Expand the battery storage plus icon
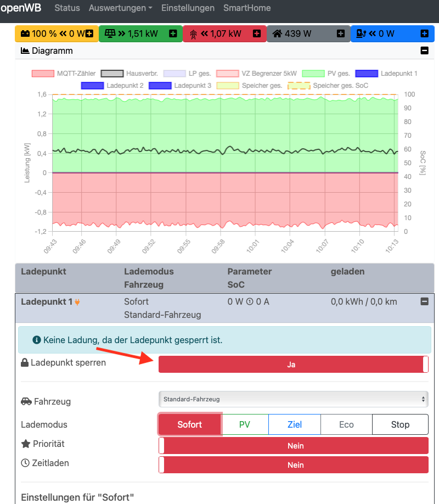 pos(89,34)
